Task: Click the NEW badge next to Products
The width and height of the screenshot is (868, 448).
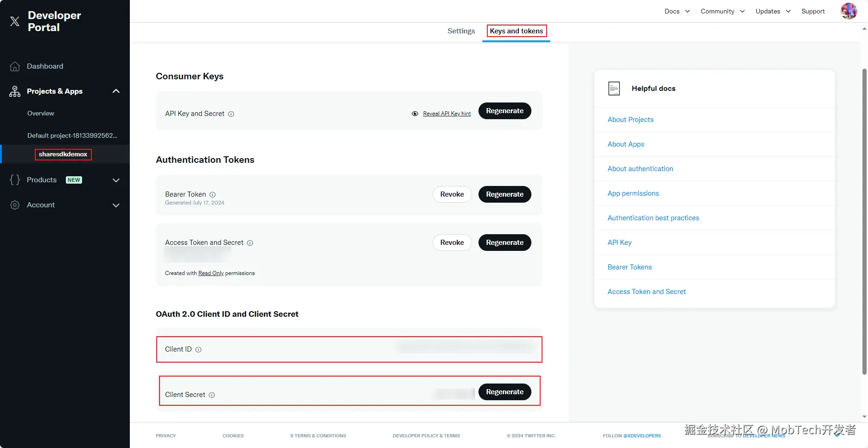Action: click(x=74, y=180)
